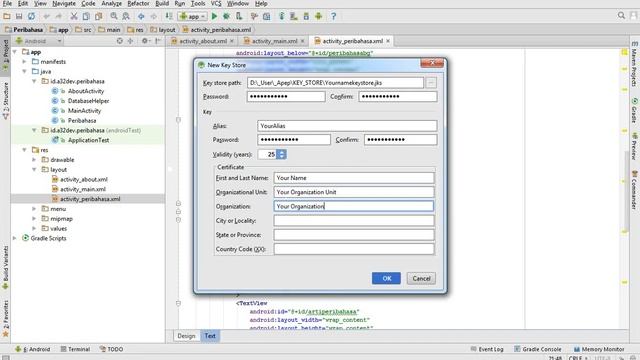Click the Redo toolbar icon
Viewport: 640px width, 360px height.
59,16
